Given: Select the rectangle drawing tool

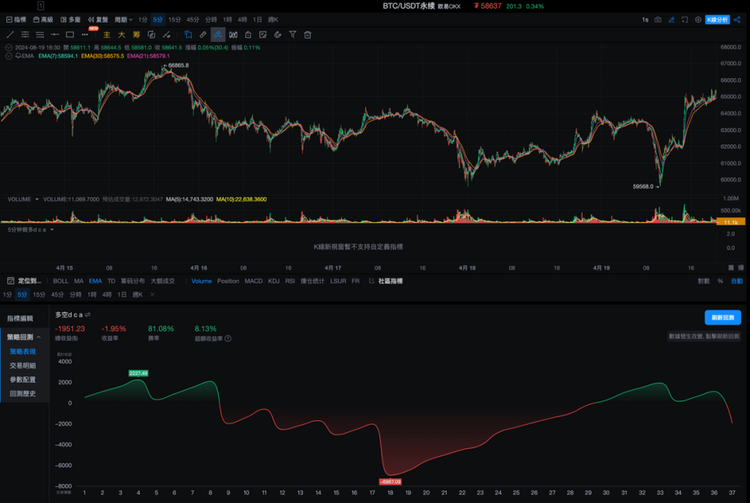Looking at the screenshot, I should 70,34.
